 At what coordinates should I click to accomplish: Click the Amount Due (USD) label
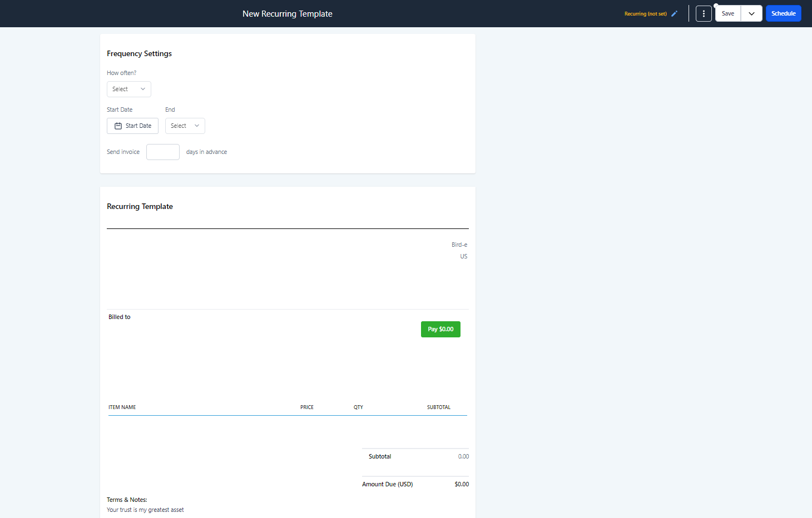(x=388, y=484)
